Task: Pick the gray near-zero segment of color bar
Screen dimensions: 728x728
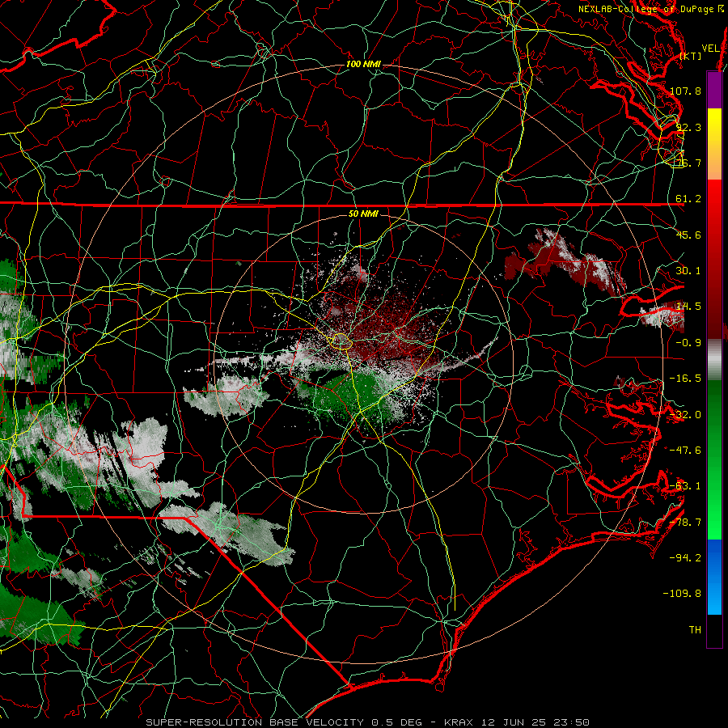Action: [x=714, y=360]
